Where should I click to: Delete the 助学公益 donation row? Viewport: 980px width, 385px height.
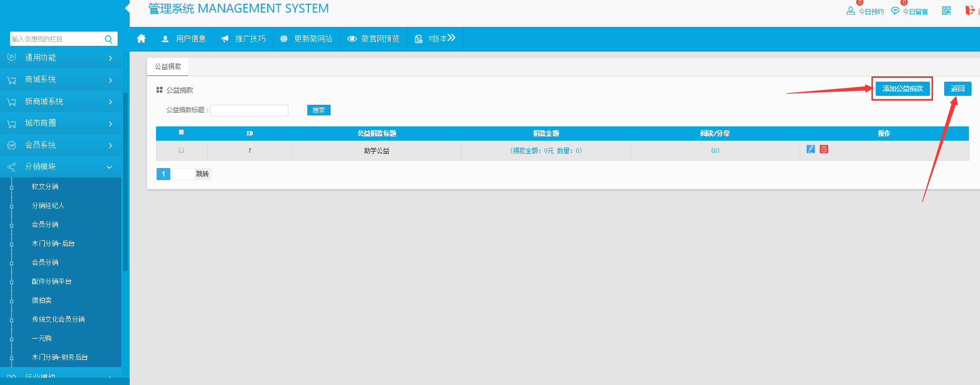tap(824, 149)
